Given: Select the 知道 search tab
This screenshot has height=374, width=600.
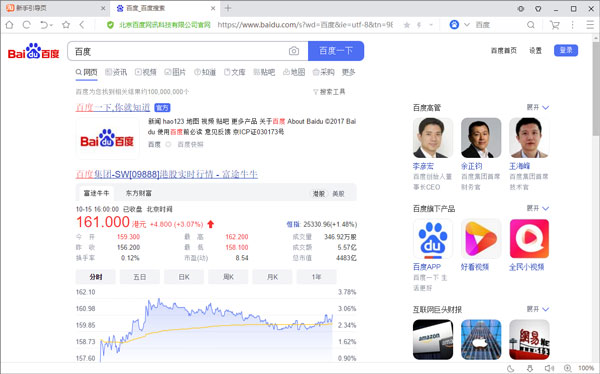Looking at the screenshot, I should click(x=205, y=72).
